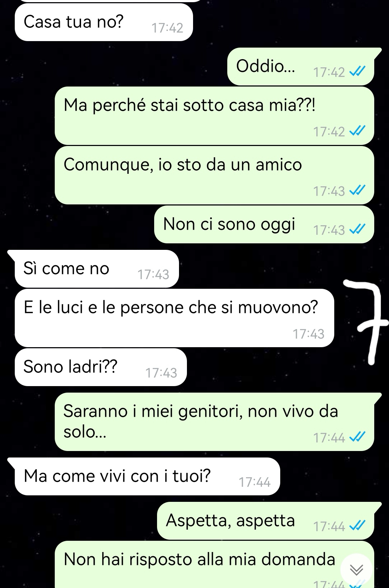
Task: Tap the hand-drawn white 7 annotation
Action: tap(368, 322)
